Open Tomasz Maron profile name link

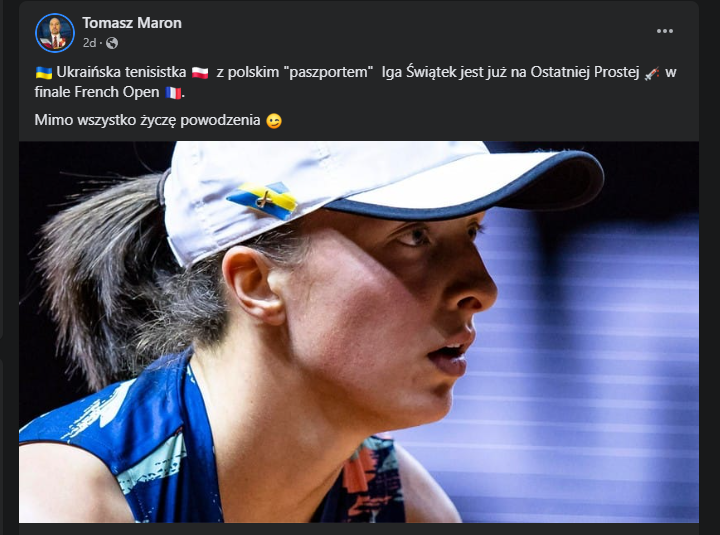pyautogui.click(x=132, y=23)
